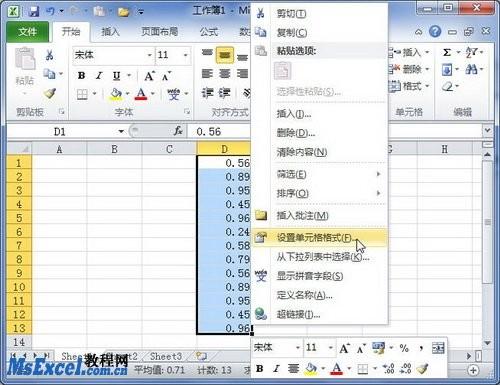
Task: Decrease font size with ribbon shrink-font icon
Action: (166, 76)
